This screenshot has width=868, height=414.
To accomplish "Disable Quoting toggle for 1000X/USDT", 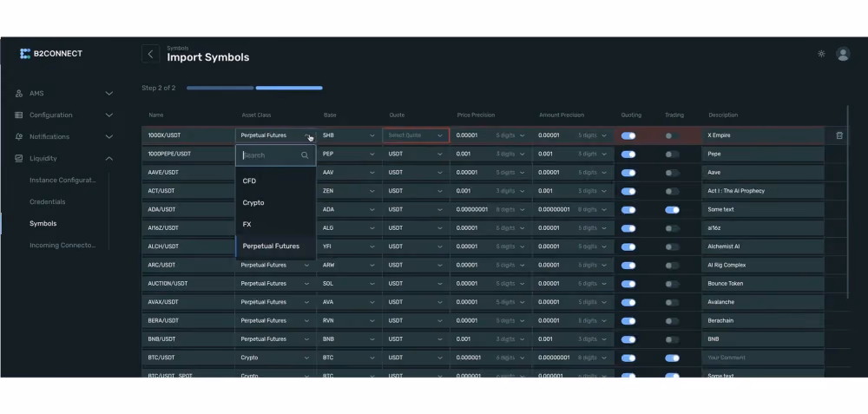I will pyautogui.click(x=628, y=135).
